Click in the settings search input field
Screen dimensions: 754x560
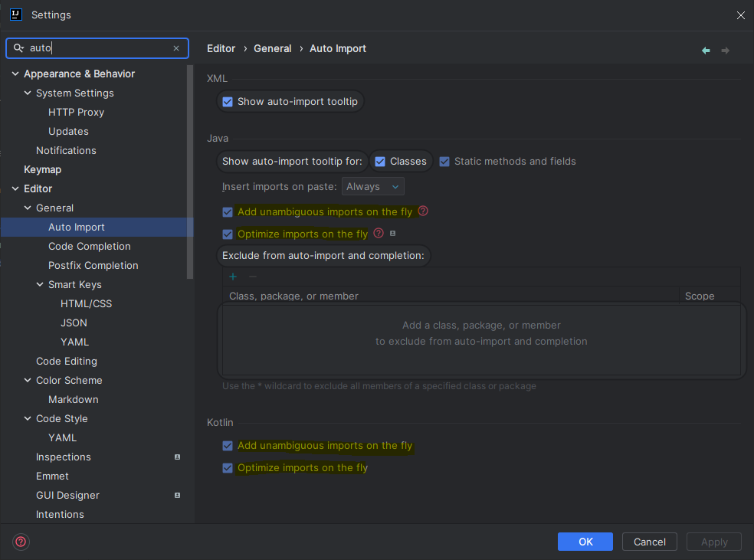(x=99, y=48)
